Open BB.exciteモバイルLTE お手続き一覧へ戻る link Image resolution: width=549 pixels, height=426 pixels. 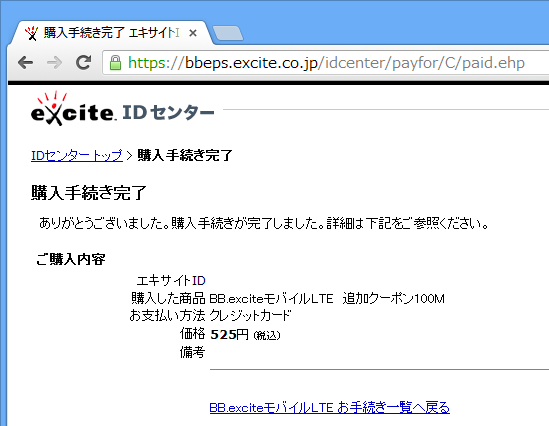pyautogui.click(x=329, y=407)
